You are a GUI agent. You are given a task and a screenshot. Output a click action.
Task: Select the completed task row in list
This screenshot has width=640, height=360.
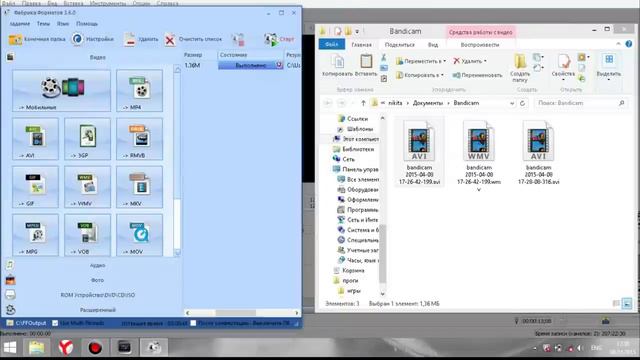click(242, 65)
